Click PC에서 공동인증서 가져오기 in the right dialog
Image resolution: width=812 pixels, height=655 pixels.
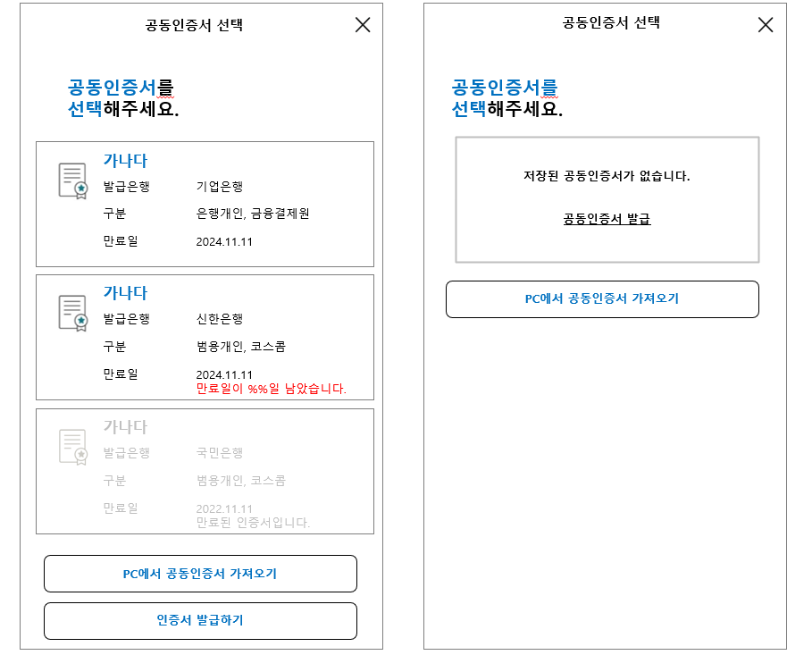tap(602, 299)
